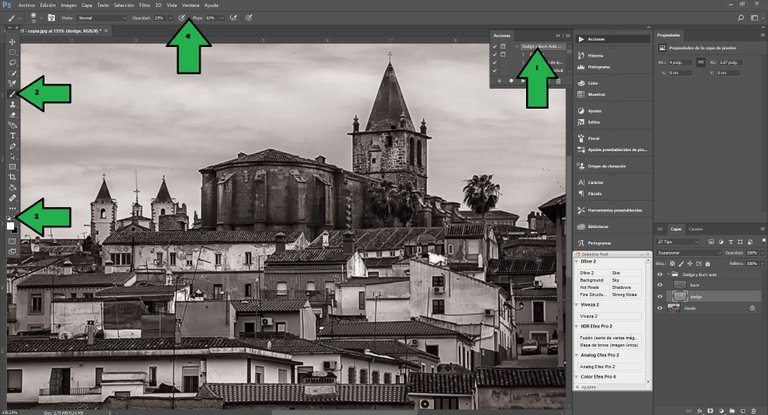Add a layer mask from Layers footer
This screenshot has width=768, height=415.
pos(710,411)
